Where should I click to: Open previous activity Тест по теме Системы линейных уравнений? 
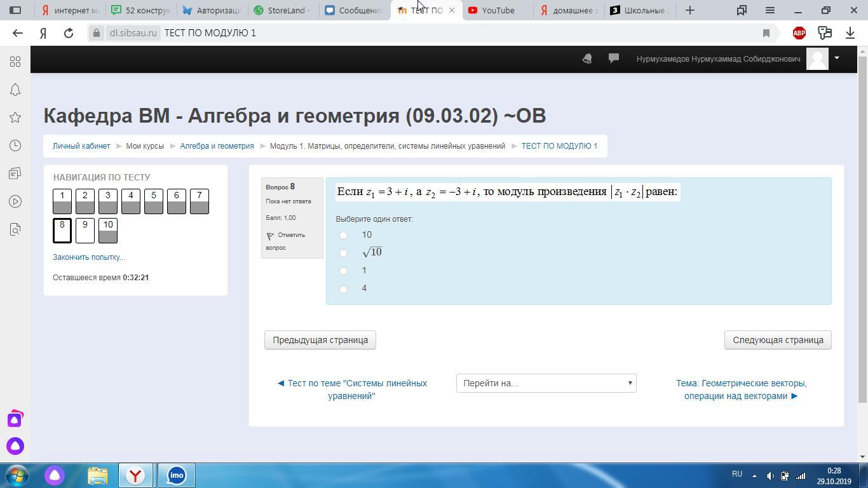point(351,390)
